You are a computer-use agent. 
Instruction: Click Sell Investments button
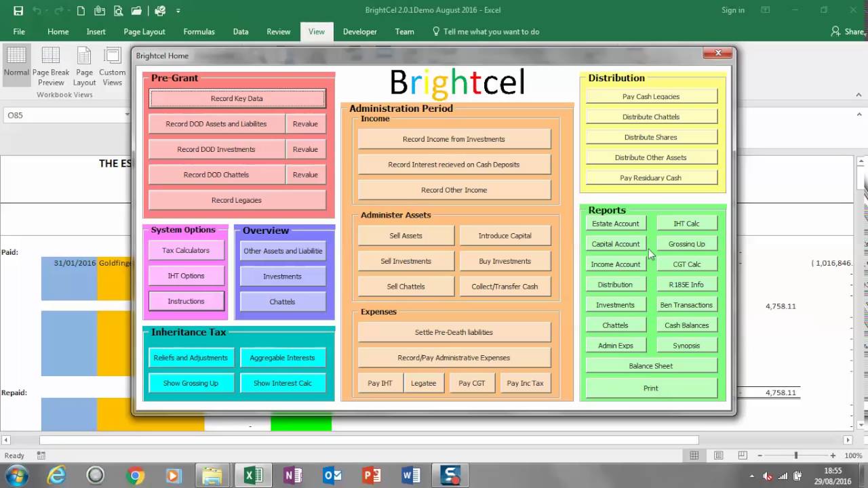point(406,261)
